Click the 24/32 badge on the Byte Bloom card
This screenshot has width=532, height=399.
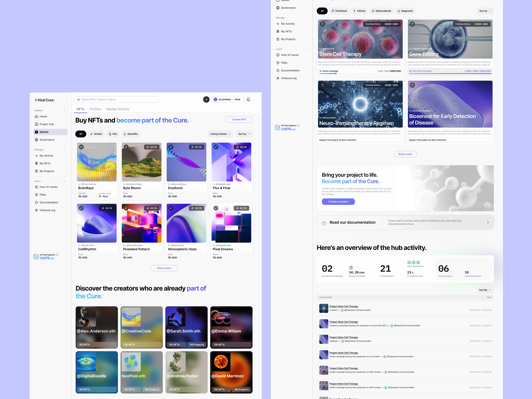point(152,147)
